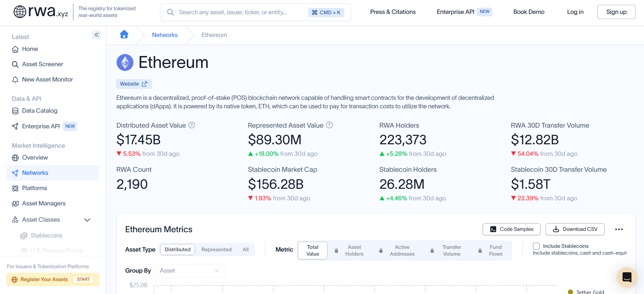
Task: Click the Asset Screener magnifier icon
Action: pyautogui.click(x=15, y=65)
